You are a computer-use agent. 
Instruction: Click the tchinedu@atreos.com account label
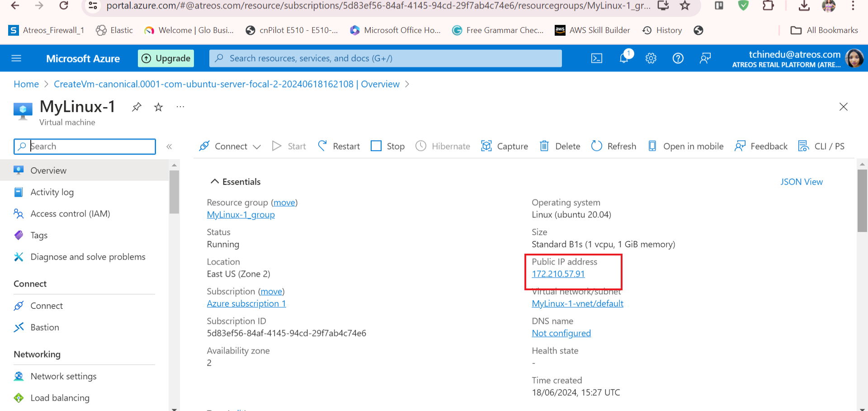pyautogui.click(x=795, y=55)
